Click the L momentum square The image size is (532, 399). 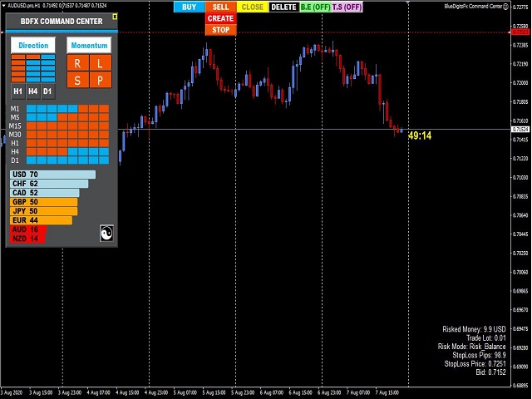[x=101, y=63]
